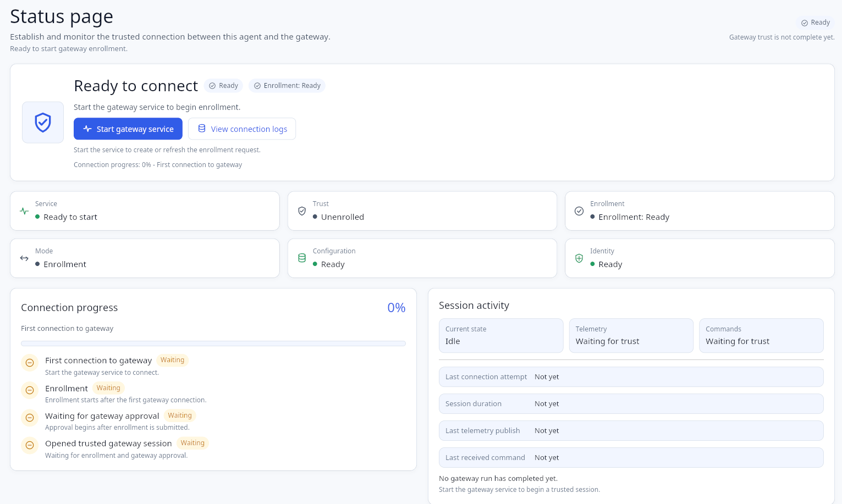The height and width of the screenshot is (504, 842).
Task: Click the Unenrolled trust status text
Action: click(343, 217)
